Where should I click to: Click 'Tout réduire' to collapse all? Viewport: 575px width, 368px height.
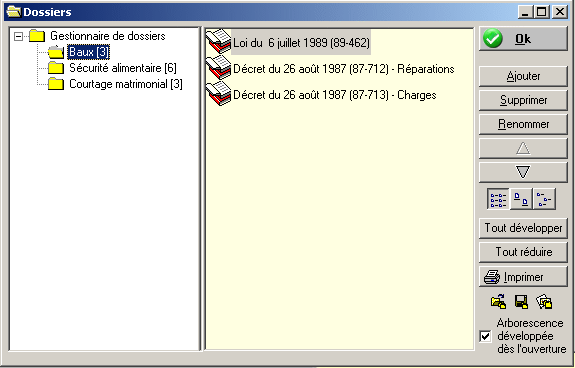(523, 252)
